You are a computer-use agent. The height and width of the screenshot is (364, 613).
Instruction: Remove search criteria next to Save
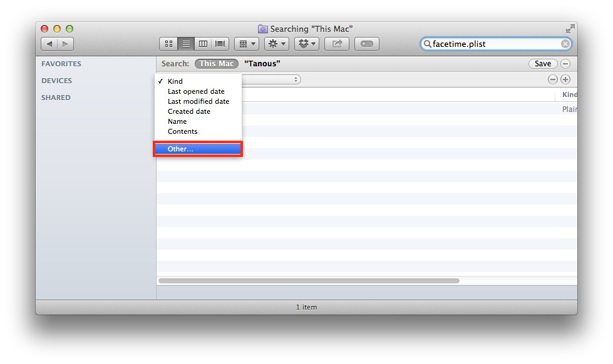(x=565, y=64)
